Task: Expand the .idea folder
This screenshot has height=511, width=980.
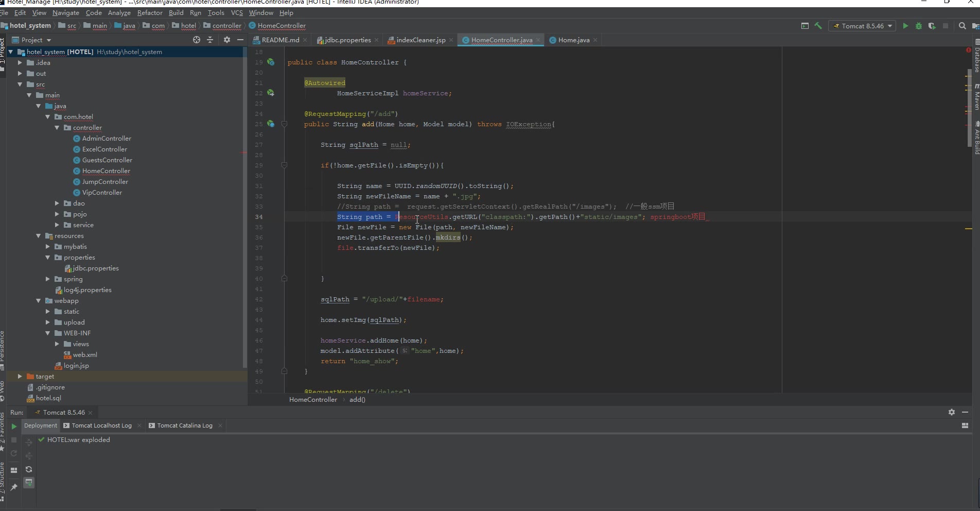Action: click(20, 62)
